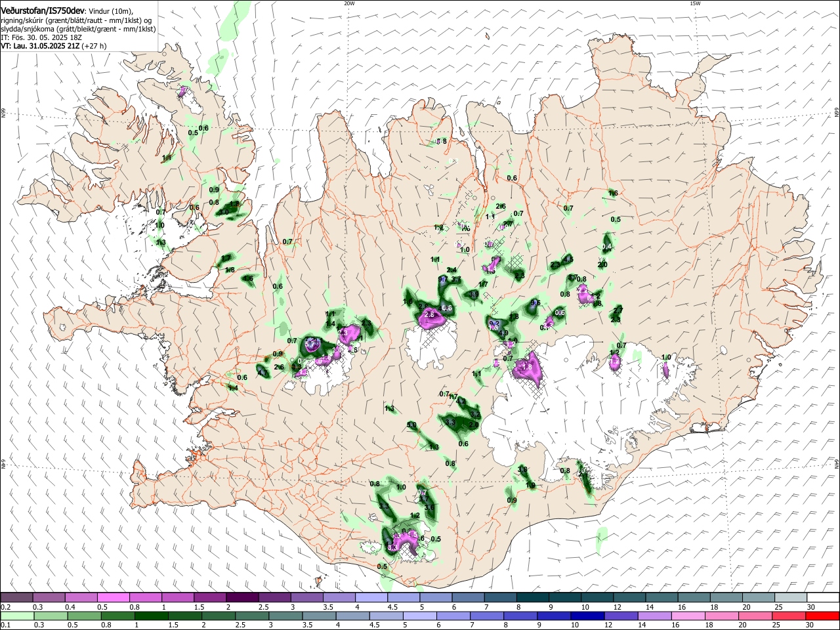Screen dimensions: 840x630
Task: Pick the light lavender swatch between 4 and 4.5 in the upper legend row
Action: [371, 598]
